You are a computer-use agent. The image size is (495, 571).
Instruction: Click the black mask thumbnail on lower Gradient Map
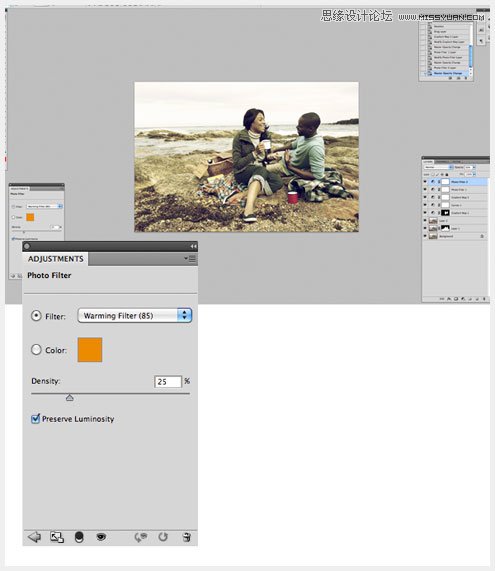(x=445, y=213)
